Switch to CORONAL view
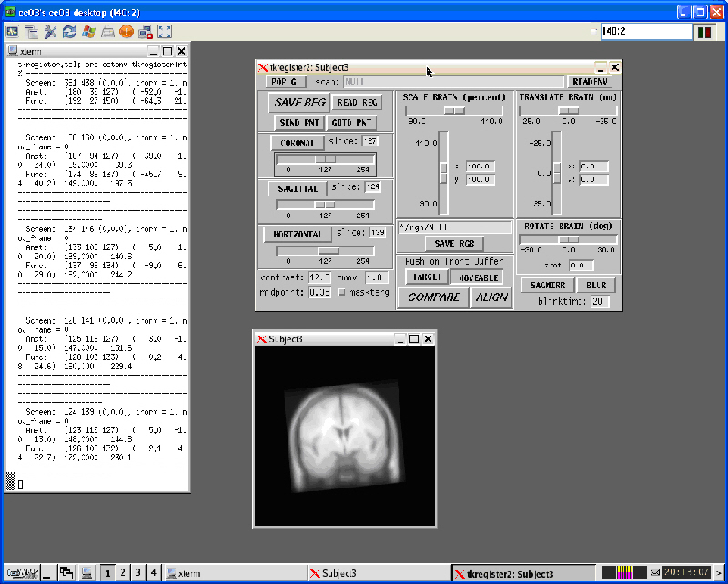 (x=297, y=143)
